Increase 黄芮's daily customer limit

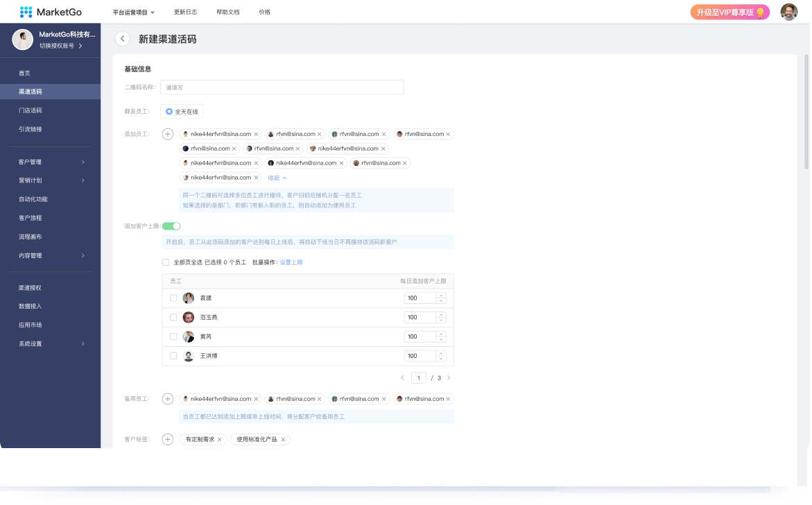pos(441,334)
